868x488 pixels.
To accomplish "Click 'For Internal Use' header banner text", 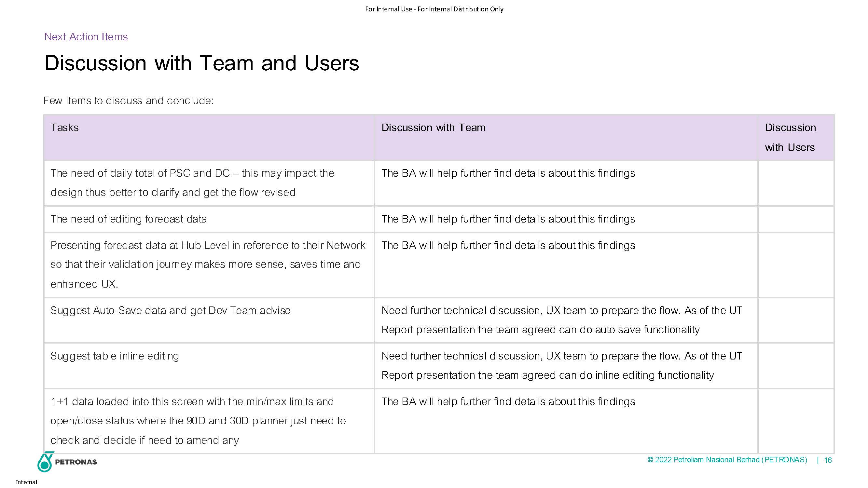I will [x=434, y=9].
